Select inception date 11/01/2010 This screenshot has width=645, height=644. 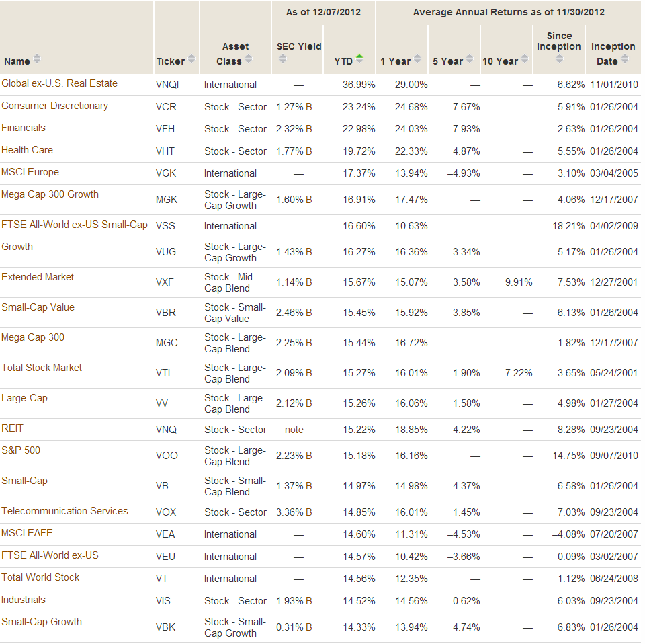tap(614, 85)
